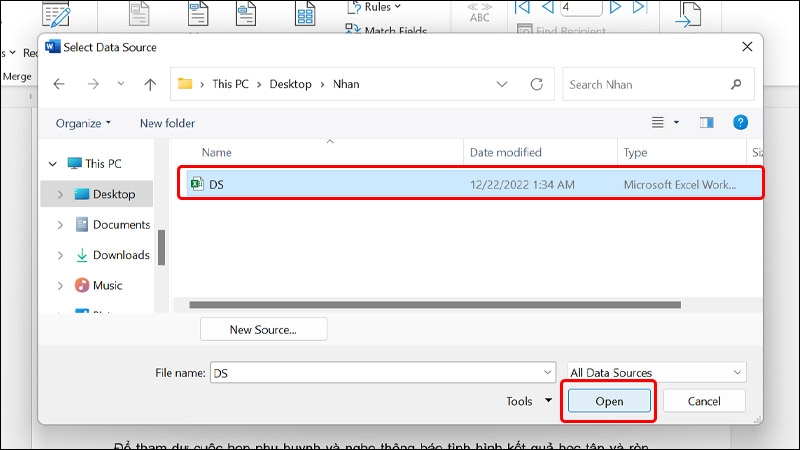Click Preview Results ABC icon in ribbon
This screenshot has height=450, width=800.
[480, 13]
